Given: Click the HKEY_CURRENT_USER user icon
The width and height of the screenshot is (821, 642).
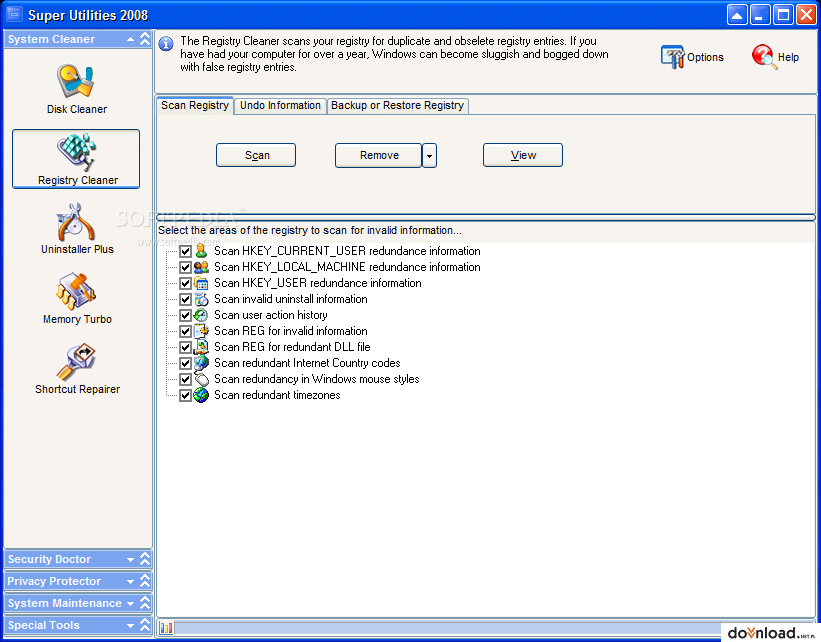Looking at the screenshot, I should pos(201,251).
